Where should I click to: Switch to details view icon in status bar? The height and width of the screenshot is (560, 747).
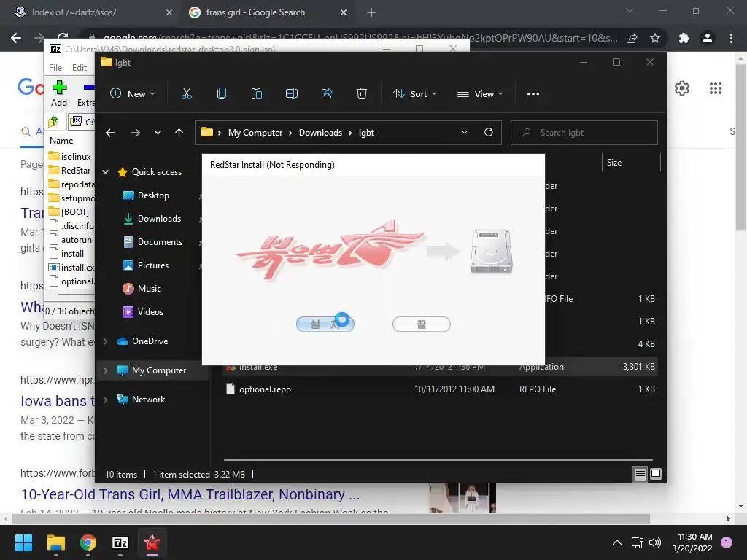point(640,474)
